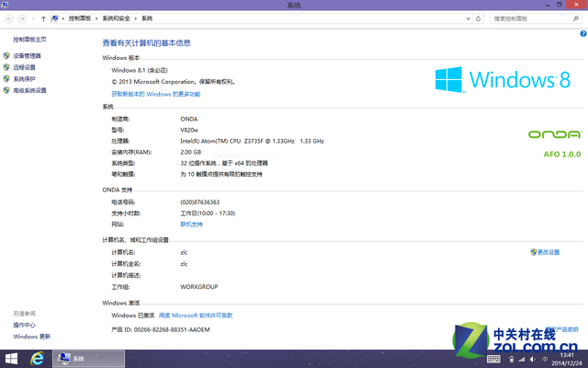
Task: Click the network signal tray icon
Action: [522, 360]
